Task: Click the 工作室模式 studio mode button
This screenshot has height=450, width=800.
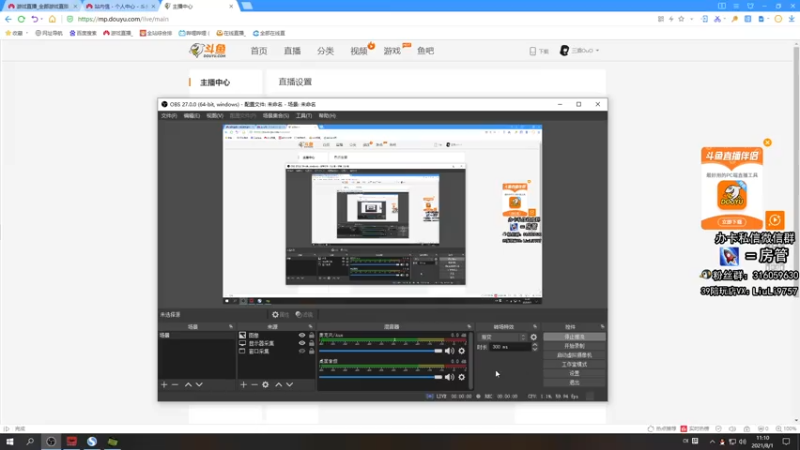Action: [574, 364]
